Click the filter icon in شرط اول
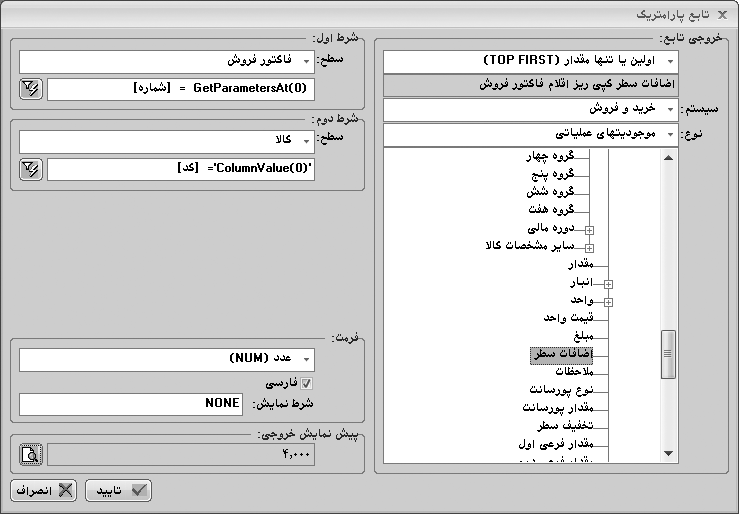The height and width of the screenshot is (514, 739). tap(30, 90)
